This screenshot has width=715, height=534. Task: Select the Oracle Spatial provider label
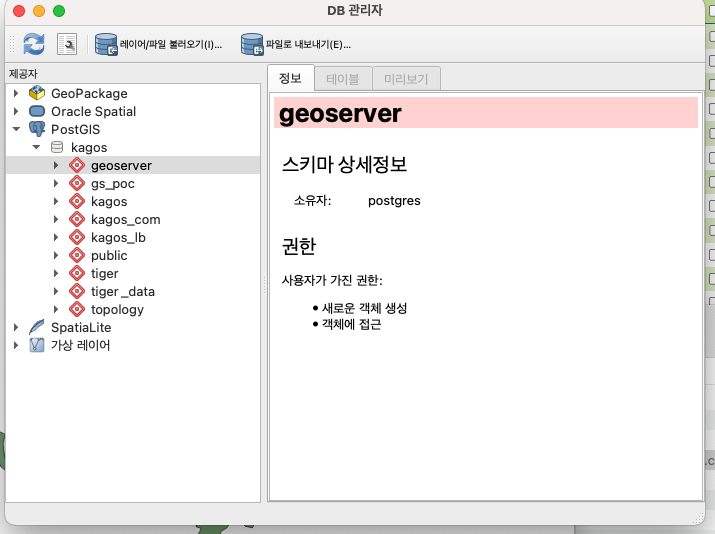93,111
